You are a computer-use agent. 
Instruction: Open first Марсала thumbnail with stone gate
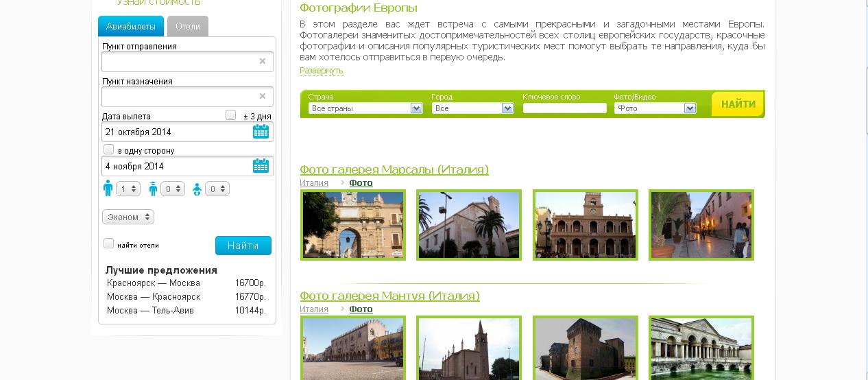[x=353, y=225]
